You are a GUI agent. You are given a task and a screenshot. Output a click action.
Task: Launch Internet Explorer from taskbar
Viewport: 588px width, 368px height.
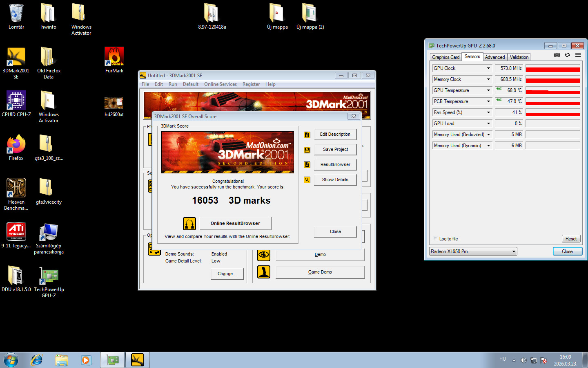(x=37, y=360)
